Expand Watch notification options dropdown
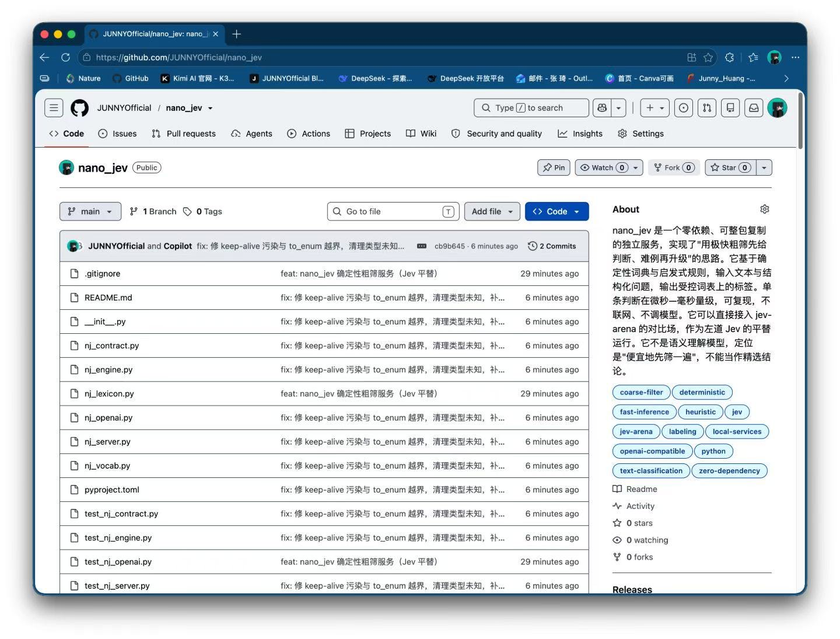Image resolution: width=840 pixels, height=639 pixels. (x=636, y=167)
